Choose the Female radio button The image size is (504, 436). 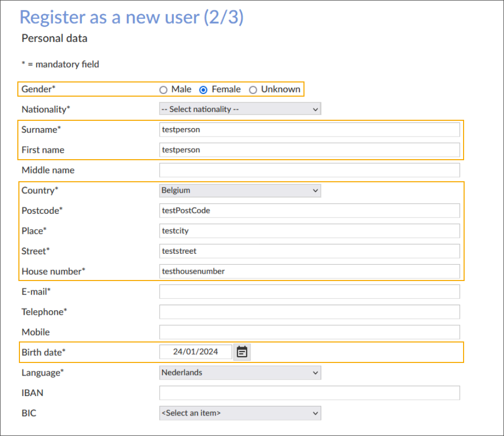[204, 90]
